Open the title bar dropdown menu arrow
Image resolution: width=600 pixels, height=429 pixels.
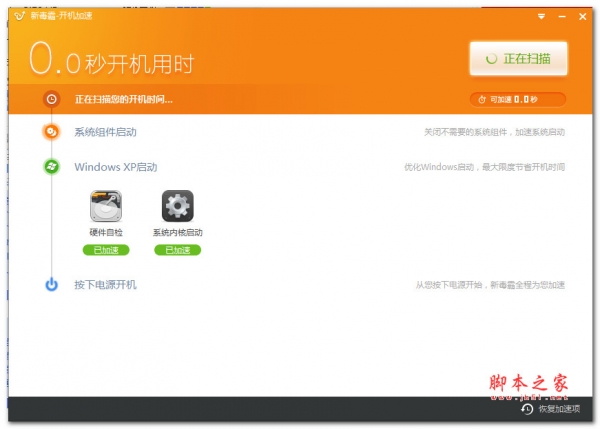[541, 16]
